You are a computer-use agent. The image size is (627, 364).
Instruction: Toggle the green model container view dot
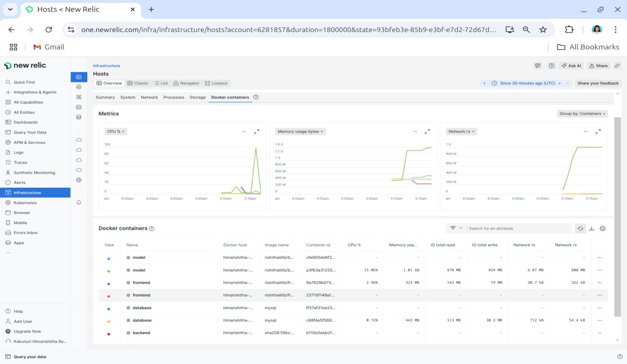coord(109,271)
